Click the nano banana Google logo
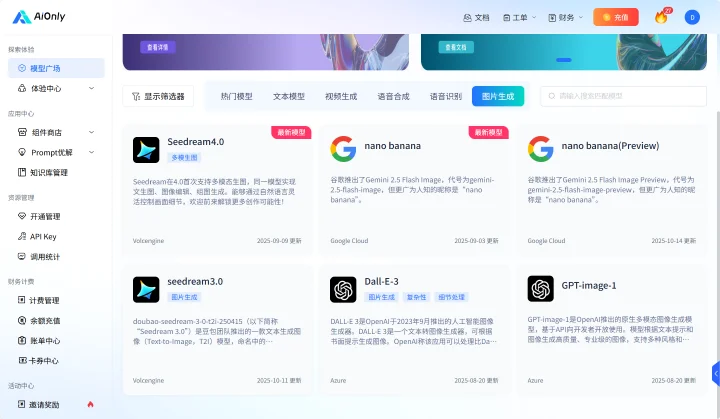The width and height of the screenshot is (720, 419). coord(343,149)
